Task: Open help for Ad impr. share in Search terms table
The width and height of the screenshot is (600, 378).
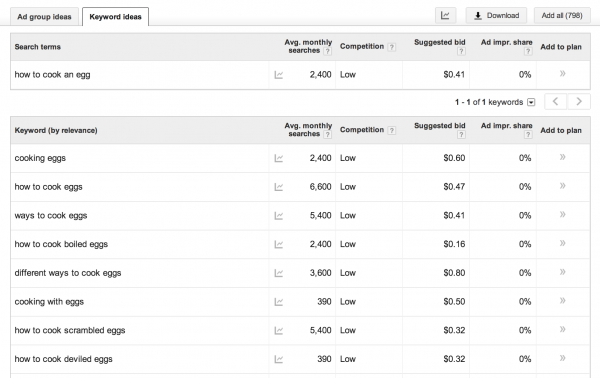Action: pos(528,51)
